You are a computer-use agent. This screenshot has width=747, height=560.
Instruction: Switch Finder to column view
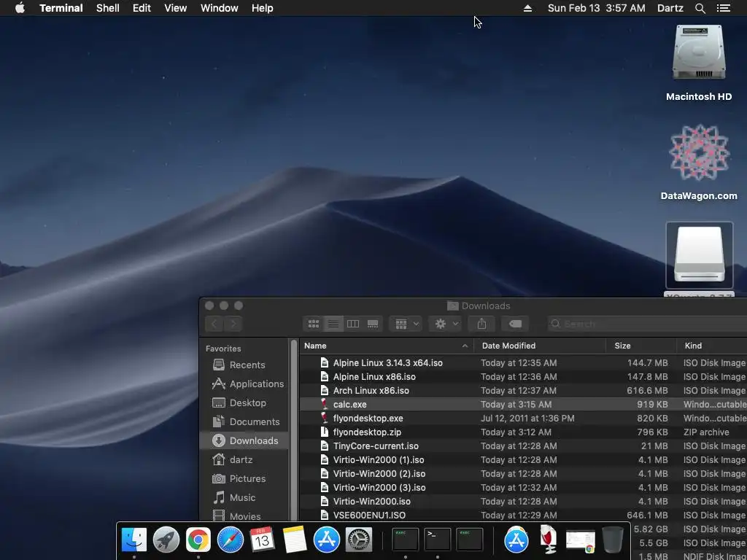[353, 324]
